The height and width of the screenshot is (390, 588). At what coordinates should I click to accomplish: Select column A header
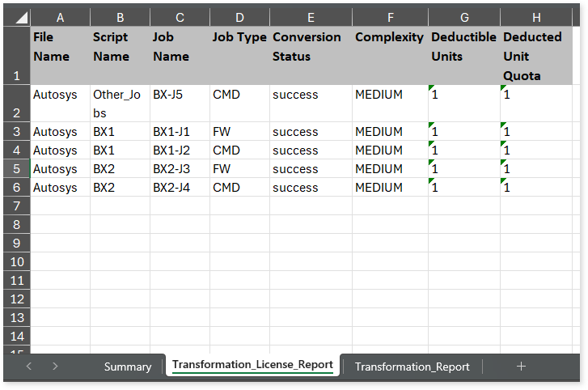pos(60,17)
